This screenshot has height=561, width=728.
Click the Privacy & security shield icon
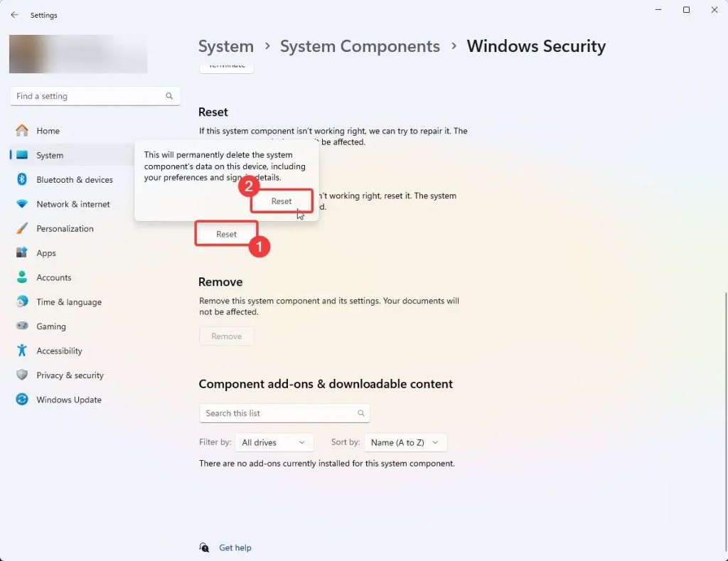pyautogui.click(x=22, y=375)
